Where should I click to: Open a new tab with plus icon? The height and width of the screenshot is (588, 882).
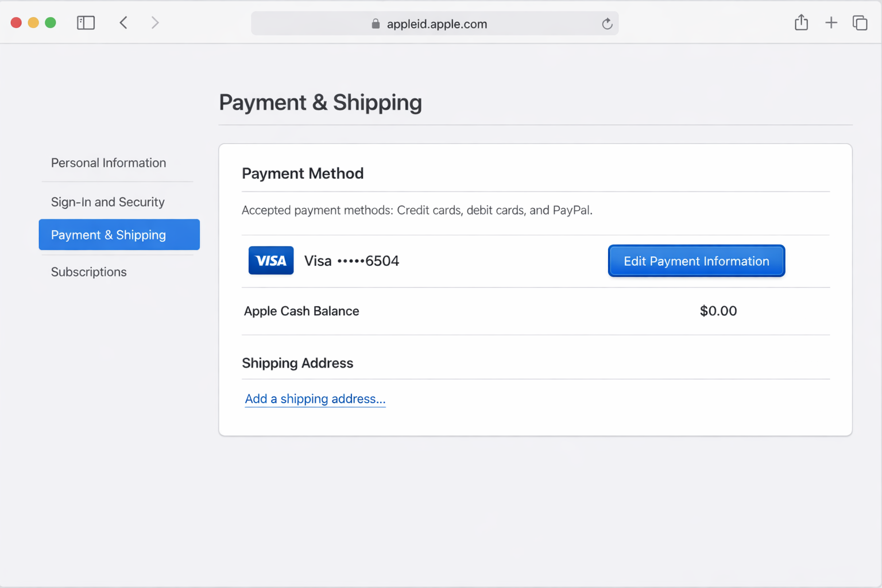click(831, 23)
